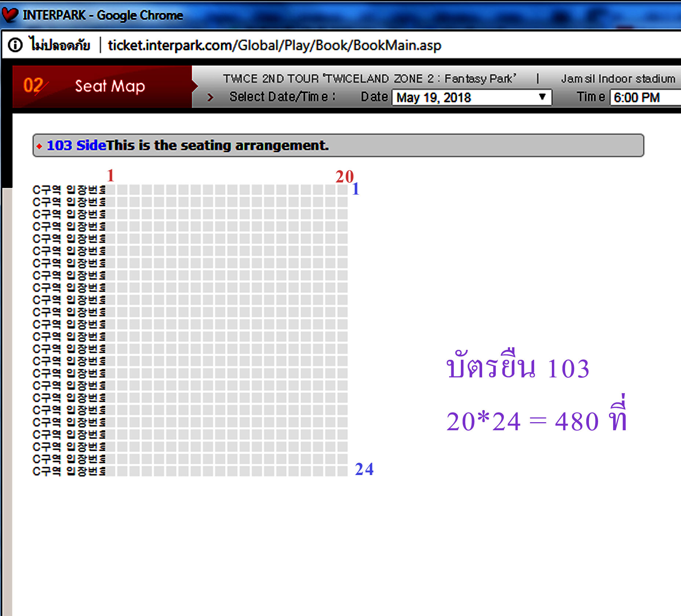
Task: Select the last seat in the bottom row
Action: click(343, 471)
